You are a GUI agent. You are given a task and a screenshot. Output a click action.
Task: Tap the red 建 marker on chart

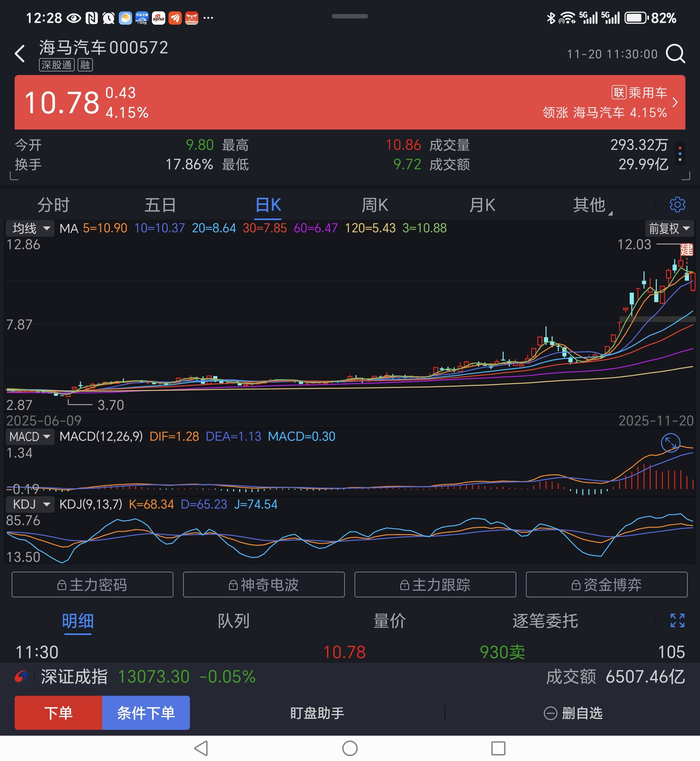click(x=686, y=250)
